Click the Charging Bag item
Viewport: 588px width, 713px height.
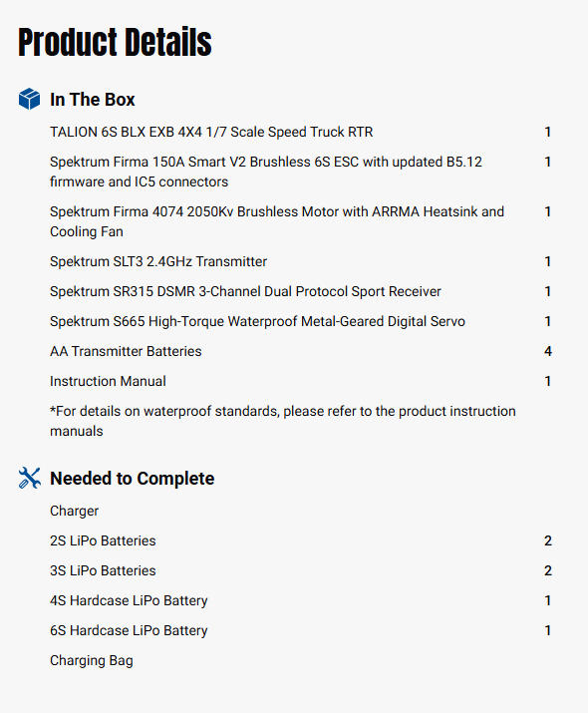click(x=92, y=661)
